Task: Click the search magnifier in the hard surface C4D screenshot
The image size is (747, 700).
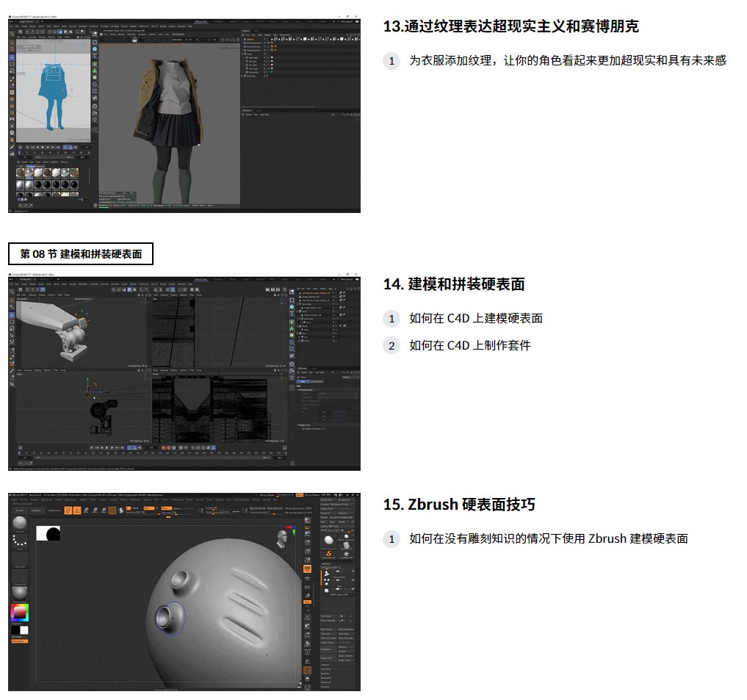Action: coord(12,292)
